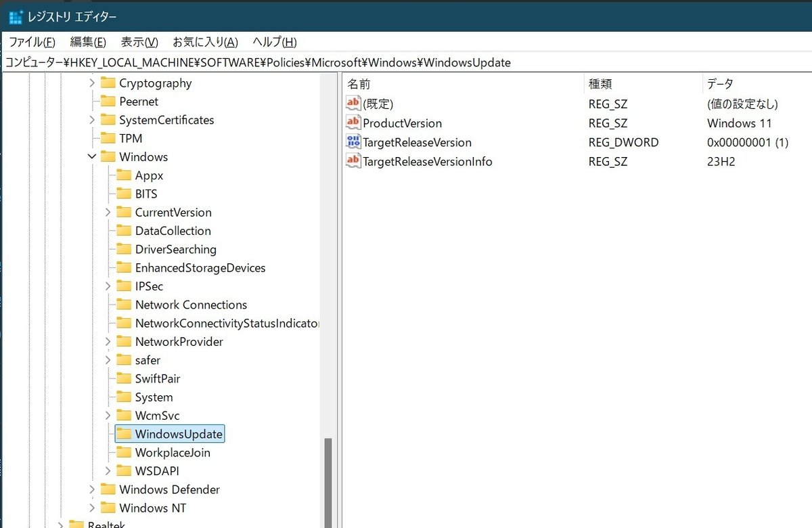
Task: Open the ファイル(F) menu
Action: (x=32, y=42)
